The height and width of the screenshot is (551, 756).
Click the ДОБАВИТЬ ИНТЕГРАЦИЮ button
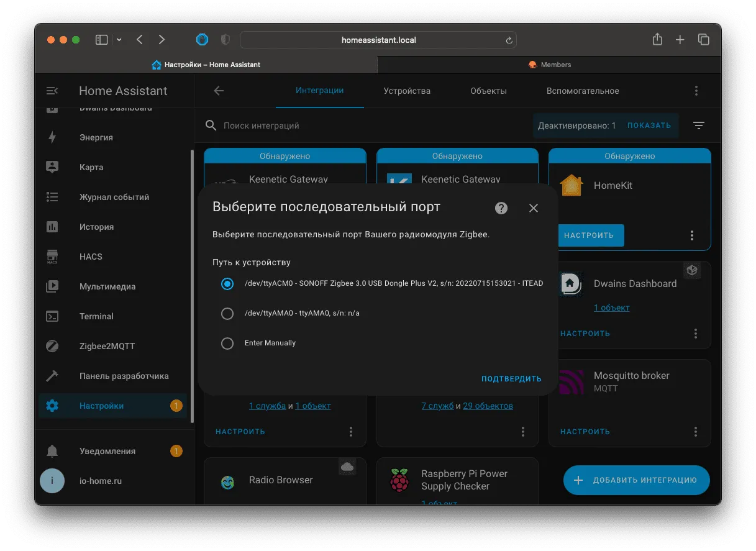636,480
